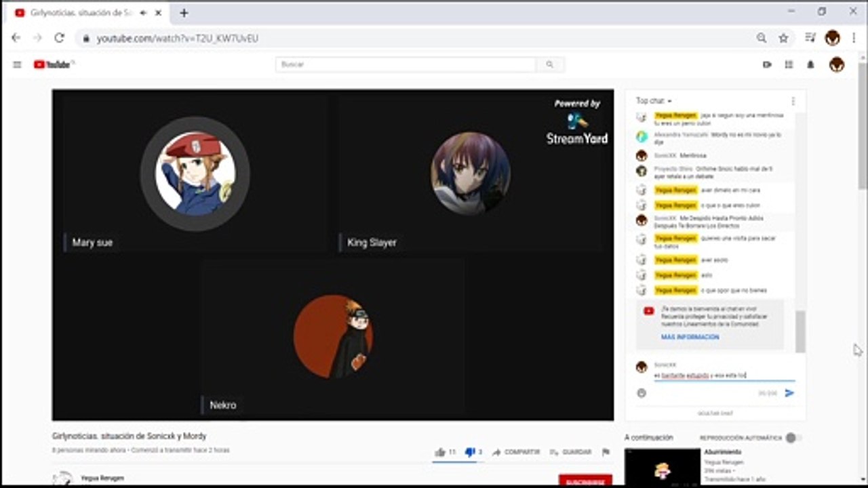Open the Aburrimiento video title
The width and height of the screenshot is (868, 488).
pos(722,452)
